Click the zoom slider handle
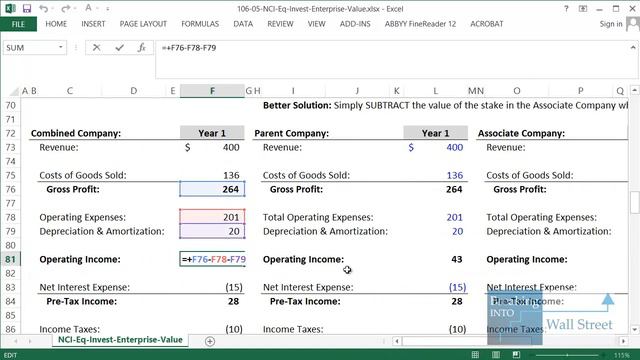 coord(567,356)
